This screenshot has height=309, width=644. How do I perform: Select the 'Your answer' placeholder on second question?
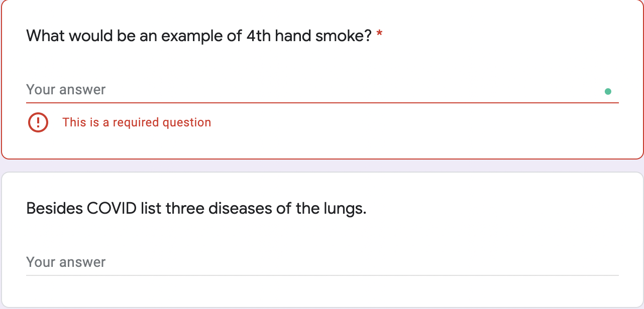point(66,262)
